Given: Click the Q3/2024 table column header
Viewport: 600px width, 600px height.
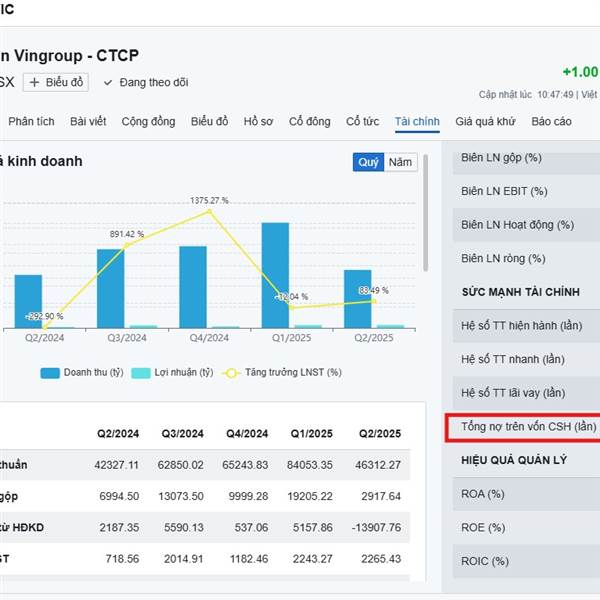Looking at the screenshot, I should (x=183, y=434).
